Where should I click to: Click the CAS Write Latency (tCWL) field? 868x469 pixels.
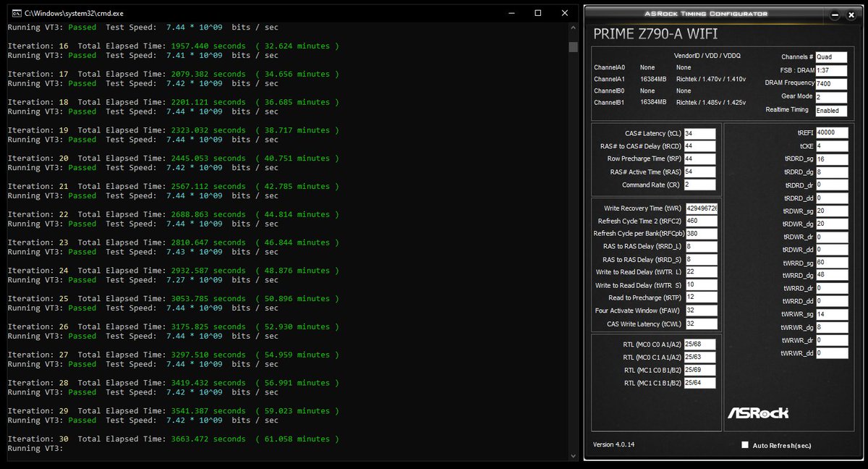(701, 324)
